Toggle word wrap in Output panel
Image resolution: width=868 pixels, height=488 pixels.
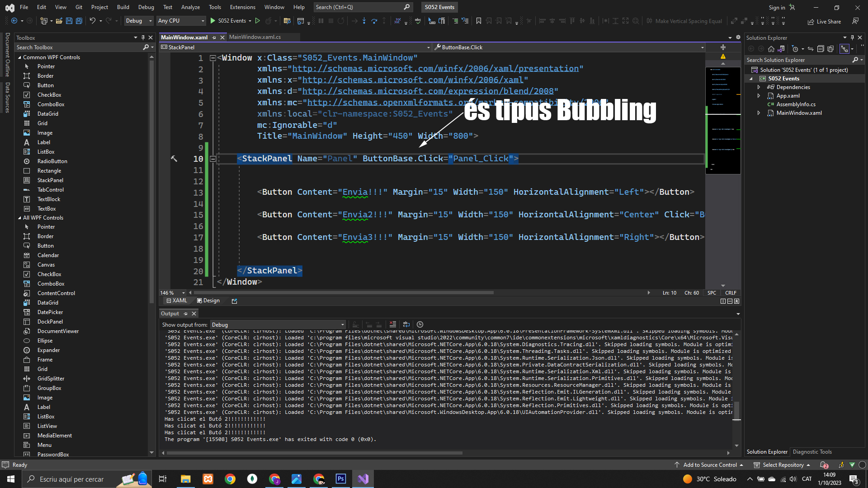point(406,324)
